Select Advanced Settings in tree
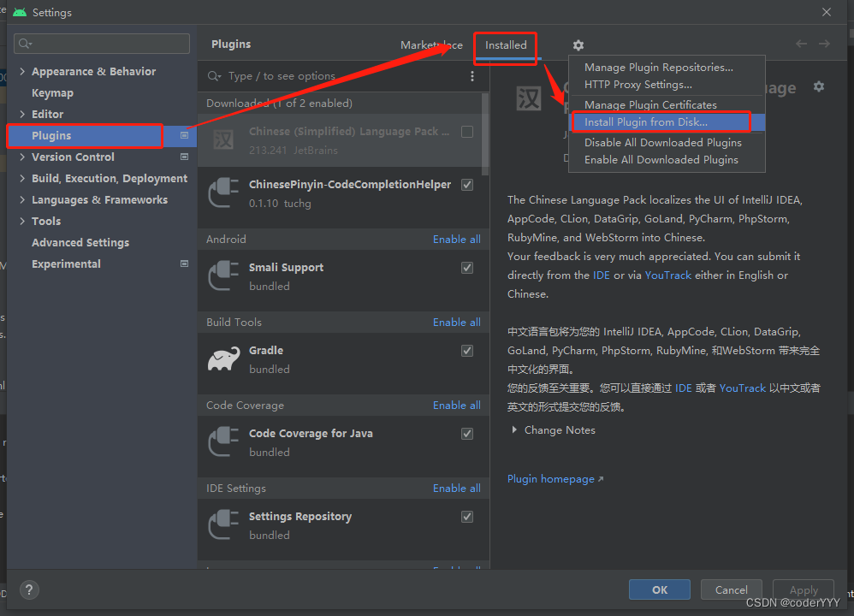Image resolution: width=854 pixels, height=616 pixels. (80, 242)
